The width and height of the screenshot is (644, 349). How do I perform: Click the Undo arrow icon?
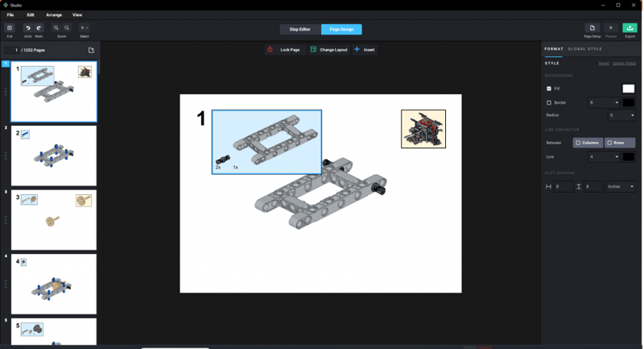click(28, 28)
